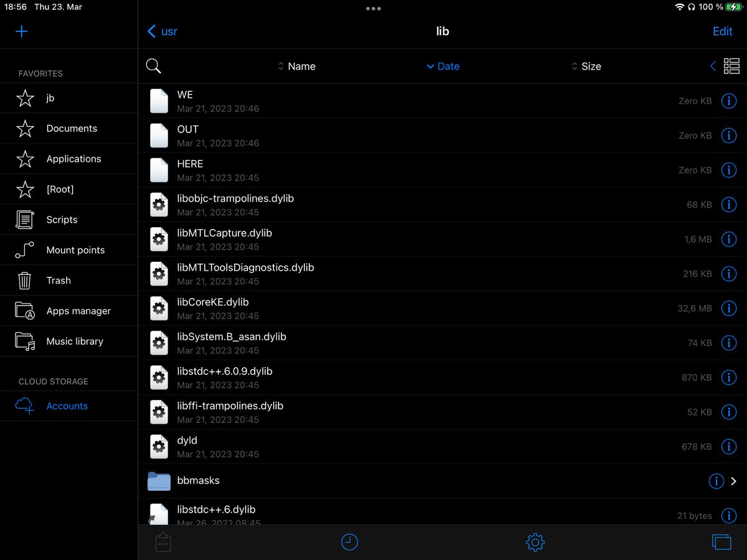Show info for libSystem.B_asan.dylib

click(729, 342)
